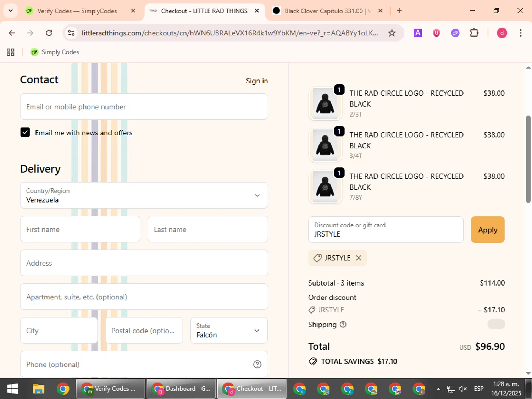
Task: Switch to Checkout - LIT... taskbar window
Action: click(252, 389)
